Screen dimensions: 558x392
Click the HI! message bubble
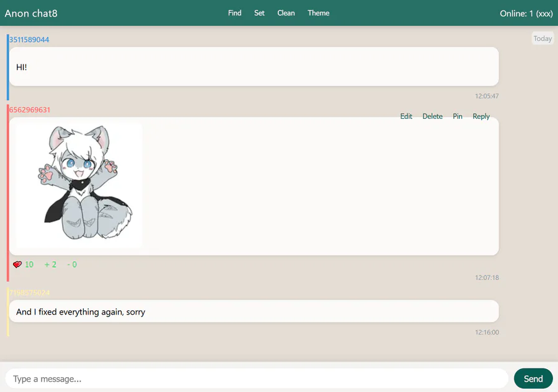coord(254,66)
